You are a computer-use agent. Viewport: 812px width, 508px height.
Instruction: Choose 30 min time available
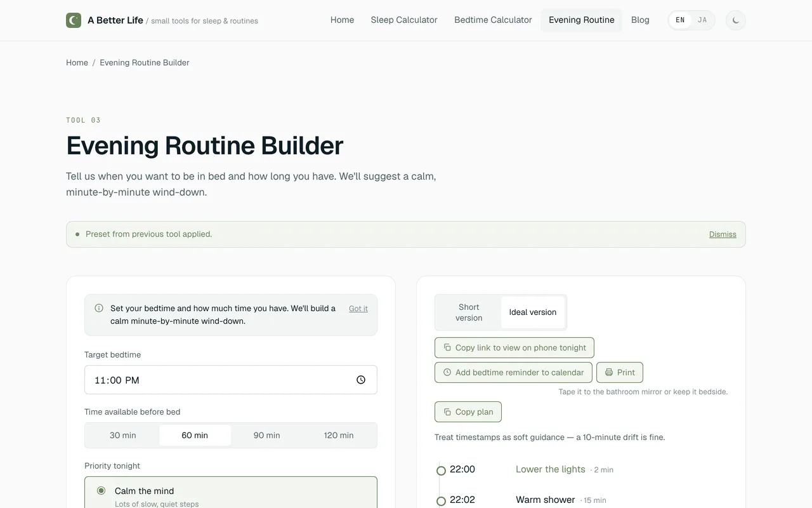pyautogui.click(x=123, y=435)
